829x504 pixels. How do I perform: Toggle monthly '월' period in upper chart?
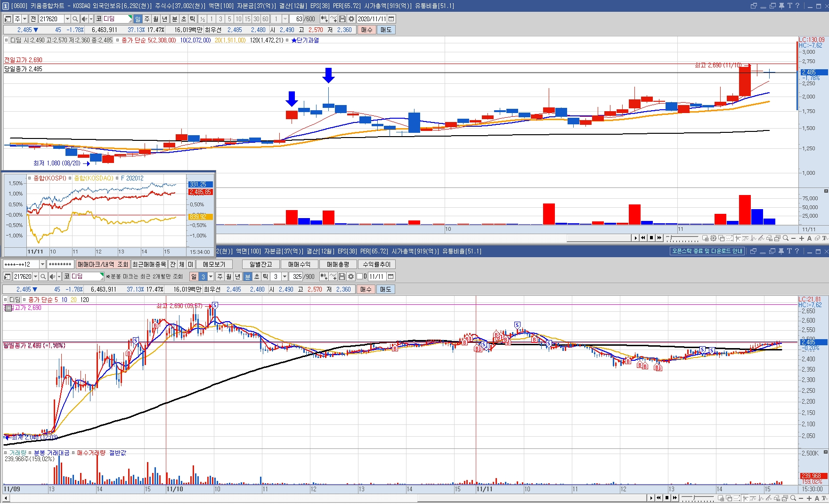point(155,19)
